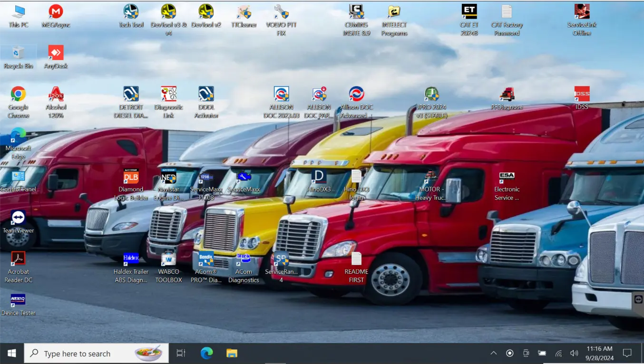Image resolution: width=644 pixels, height=364 pixels.
Task: Select the WABCO TOOLBOX icon
Action: pos(168,259)
